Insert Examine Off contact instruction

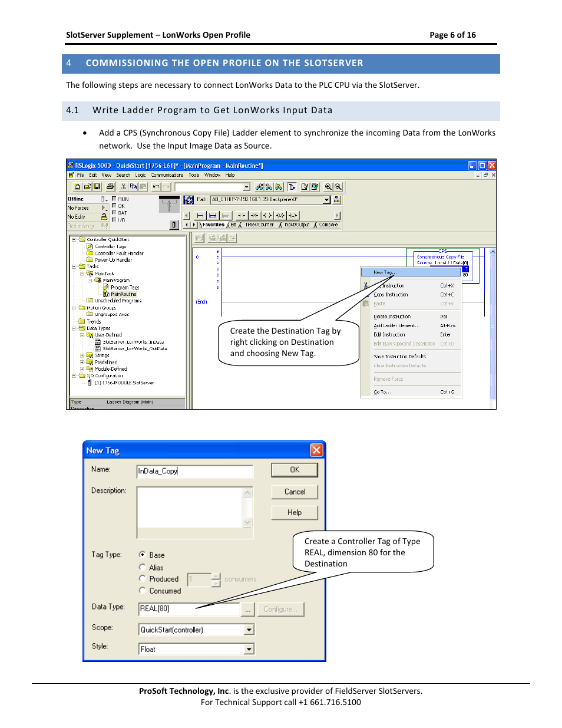coord(254,216)
